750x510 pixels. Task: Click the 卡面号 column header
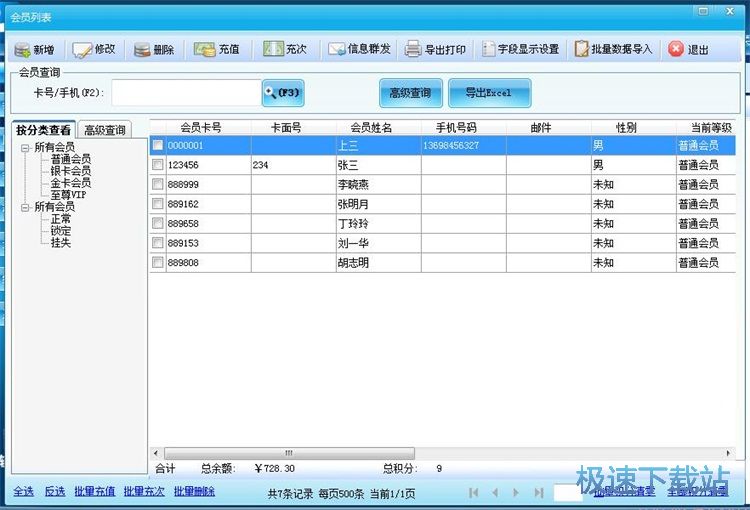coord(286,128)
